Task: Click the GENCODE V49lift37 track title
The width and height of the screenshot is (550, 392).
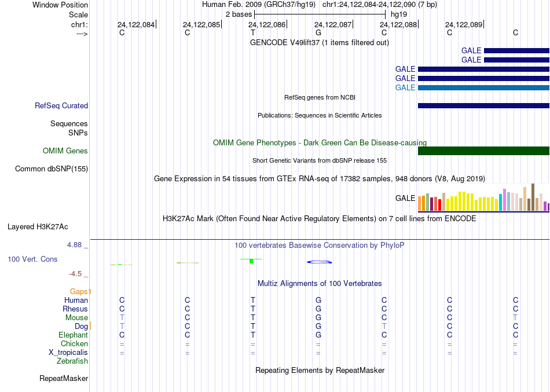Action: [320, 42]
